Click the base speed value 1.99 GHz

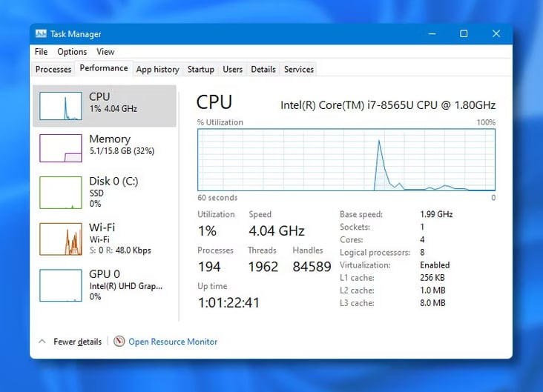[436, 214]
